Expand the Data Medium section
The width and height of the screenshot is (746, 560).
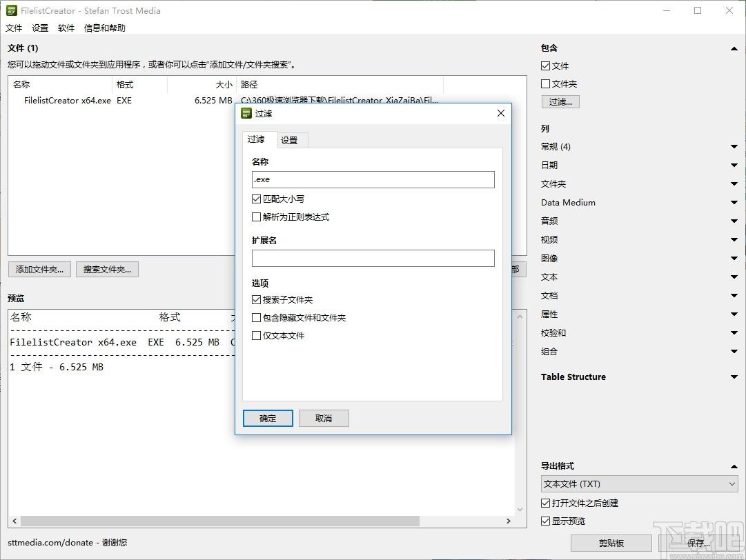[x=734, y=203]
